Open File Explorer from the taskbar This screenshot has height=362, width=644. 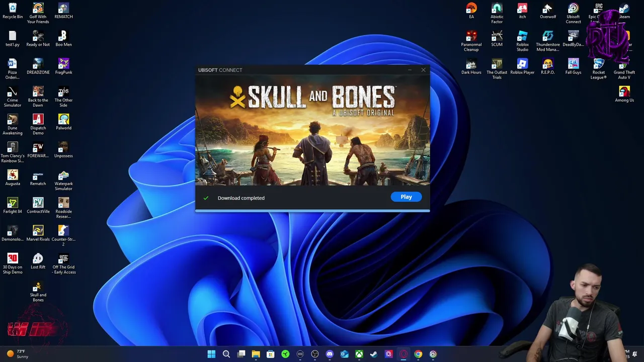[x=256, y=354]
